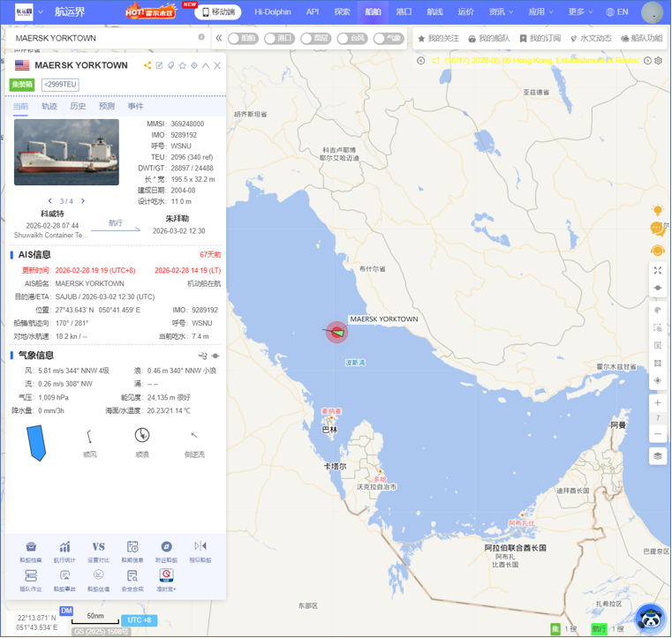The image size is (672, 638).
Task: Toggle the 船舶 ships switch
Action: click(244, 39)
